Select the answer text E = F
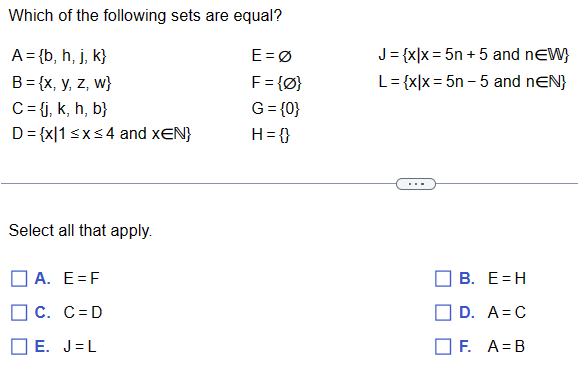This screenshot has width=578, height=377. 81,278
